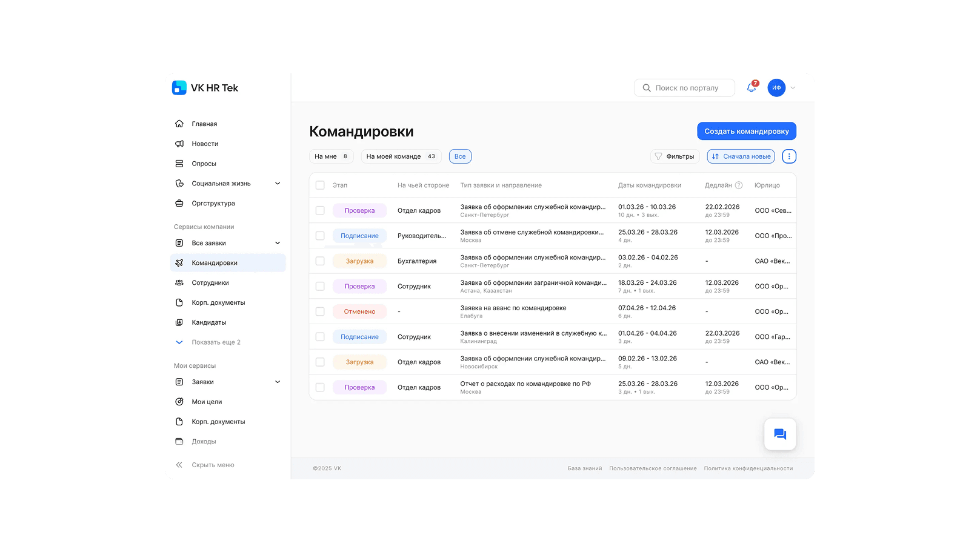Click the Оргструктура briefcase icon
Viewport: 980px width, 552px height.
179,204
